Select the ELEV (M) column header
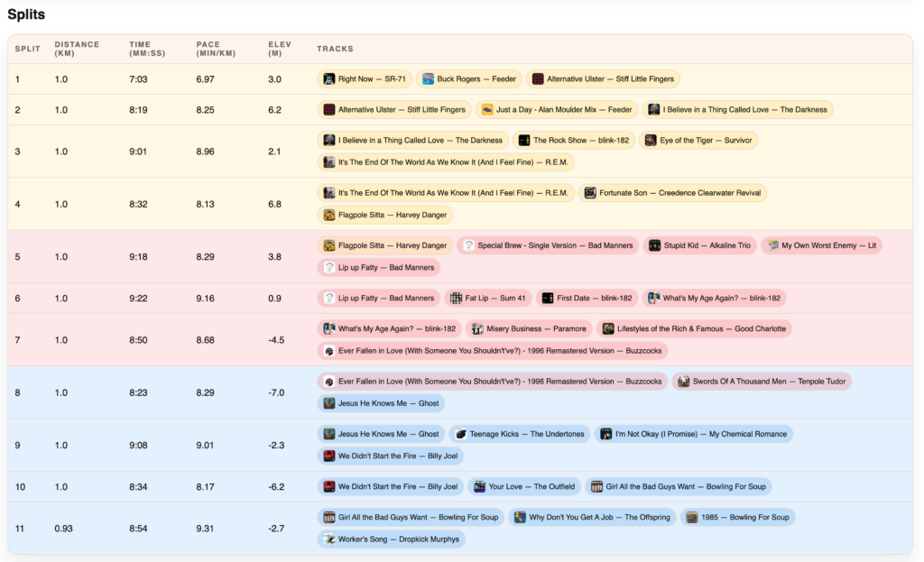The width and height of the screenshot is (924, 562). coord(280,49)
